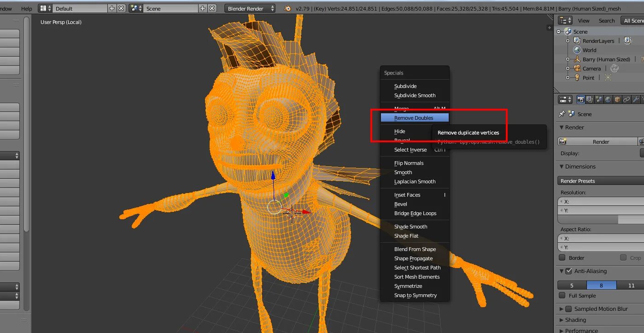Collapse the Scene tree node in outliner
This screenshot has width=644, height=333.
pyautogui.click(x=559, y=31)
